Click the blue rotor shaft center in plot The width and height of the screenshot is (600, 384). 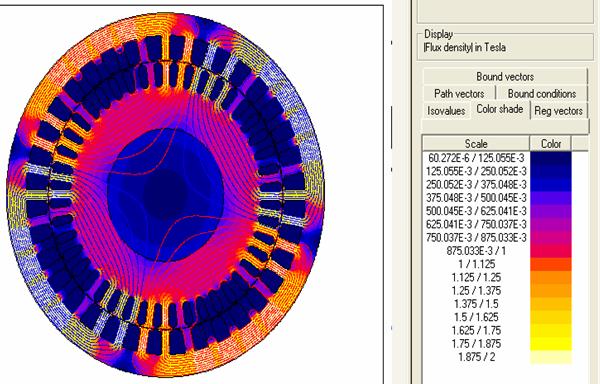click(166, 195)
